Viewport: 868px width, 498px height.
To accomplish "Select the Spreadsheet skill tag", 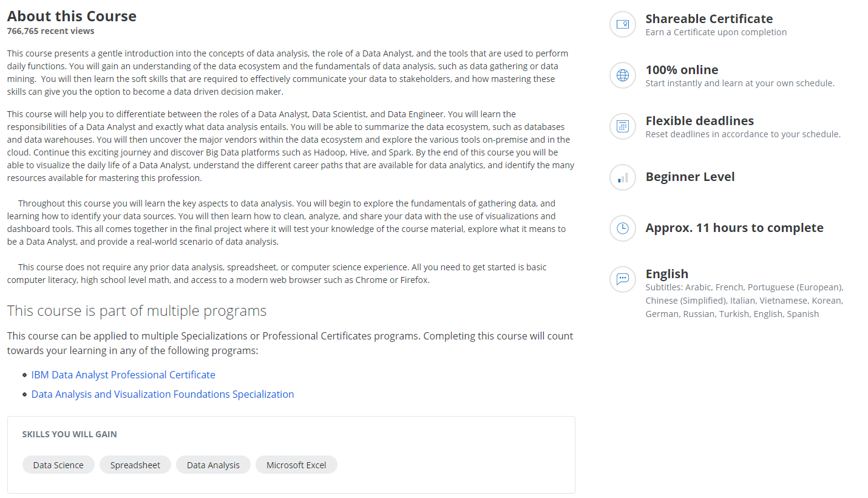I will click(x=135, y=465).
